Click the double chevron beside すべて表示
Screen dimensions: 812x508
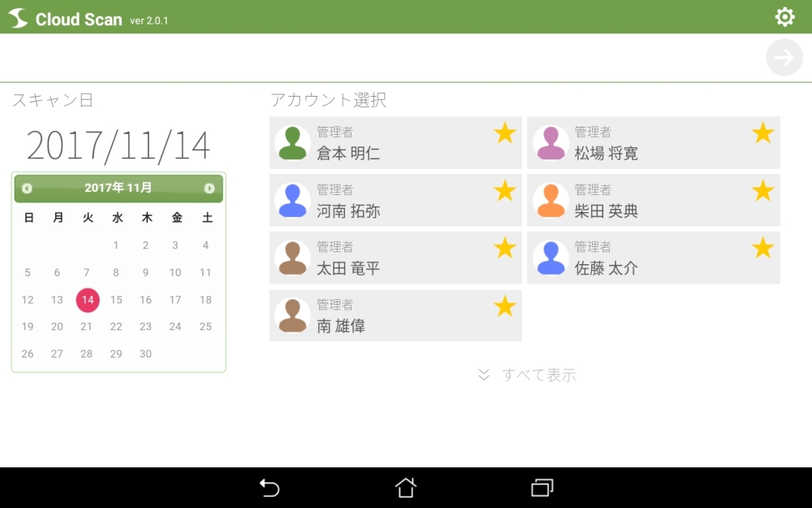[484, 375]
